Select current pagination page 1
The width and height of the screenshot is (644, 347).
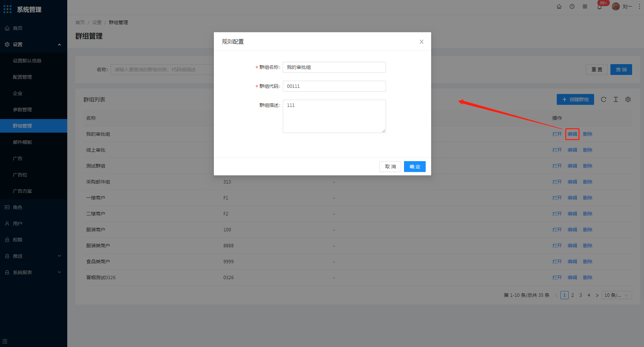[x=565, y=295]
